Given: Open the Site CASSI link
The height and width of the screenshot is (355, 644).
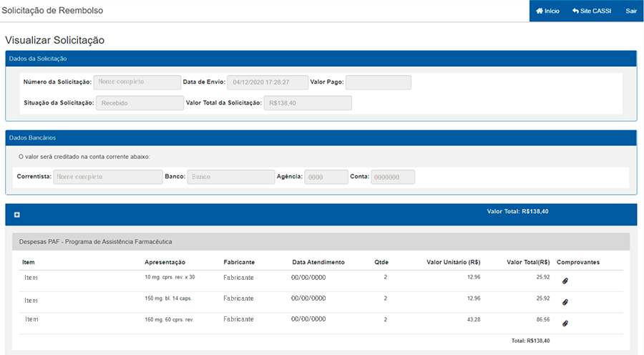Looking at the screenshot, I should tap(592, 11).
